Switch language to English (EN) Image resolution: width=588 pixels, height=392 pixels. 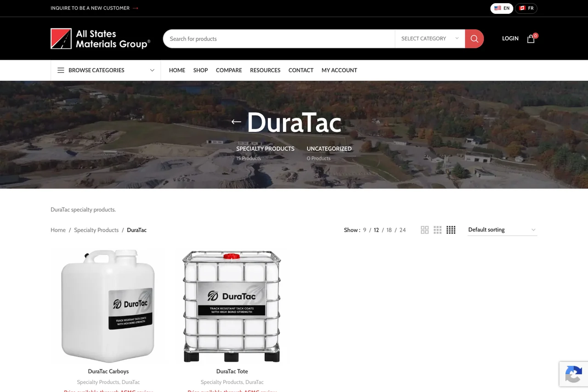502,8
